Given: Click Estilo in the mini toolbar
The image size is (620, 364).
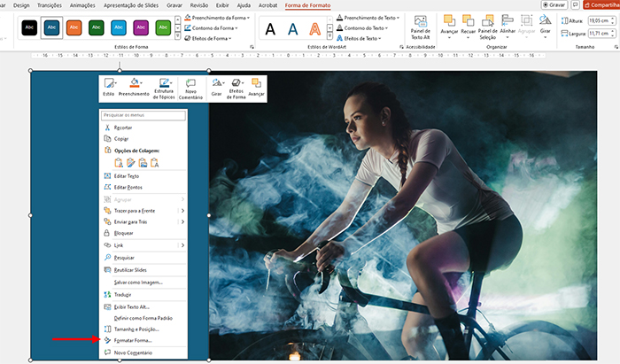Looking at the screenshot, I should pos(109,88).
